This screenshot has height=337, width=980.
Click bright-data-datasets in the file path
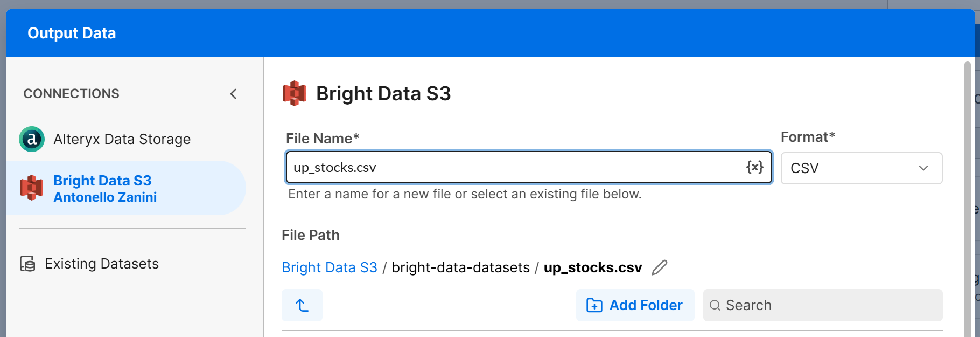460,267
